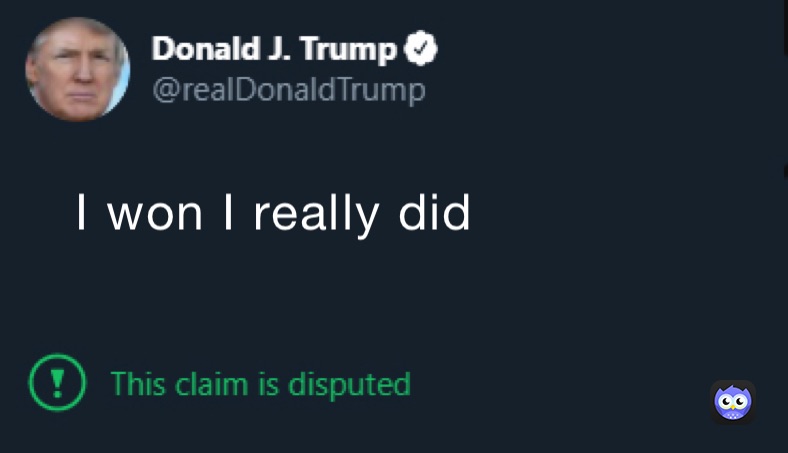The image size is (788, 453).
Task: Click the tweet text "I won I really did"
Action: point(272,214)
